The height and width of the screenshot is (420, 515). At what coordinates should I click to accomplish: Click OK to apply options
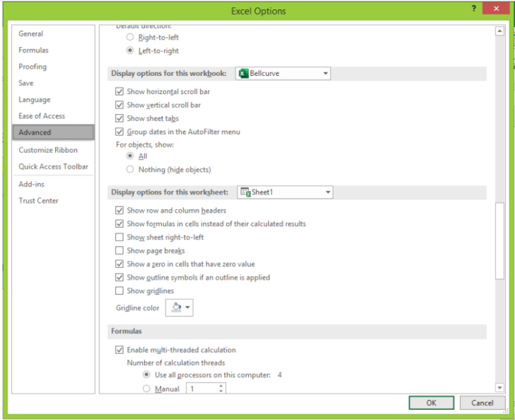pos(431,403)
